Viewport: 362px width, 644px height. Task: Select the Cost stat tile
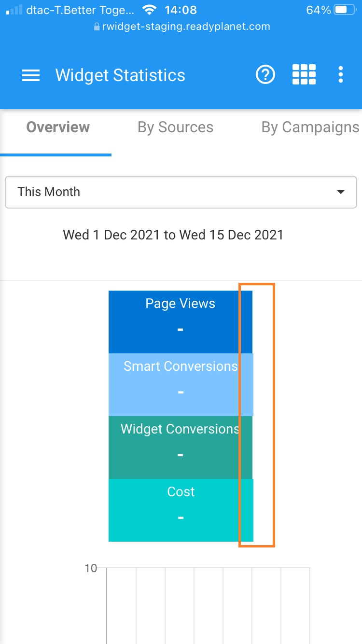[180, 510]
